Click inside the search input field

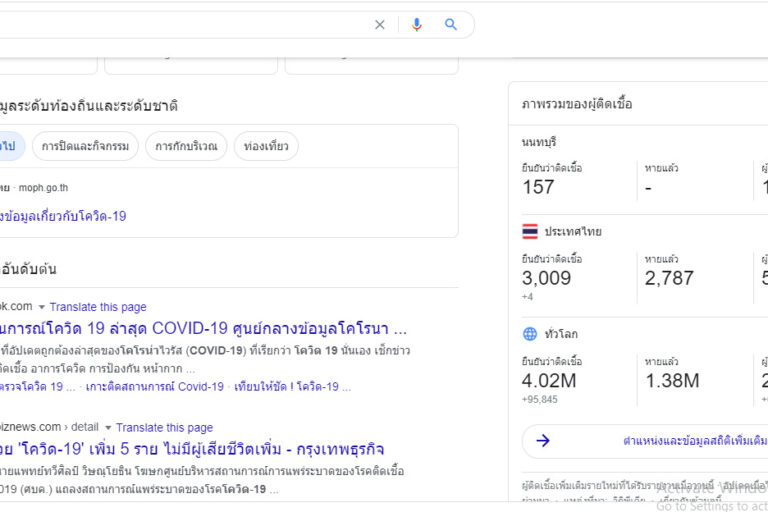[x=180, y=25]
